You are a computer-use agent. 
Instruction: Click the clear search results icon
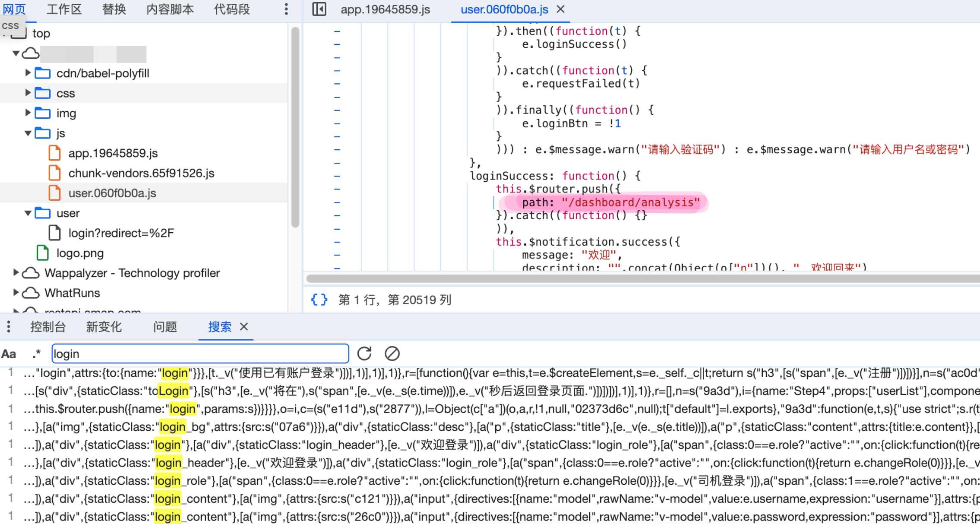(392, 354)
